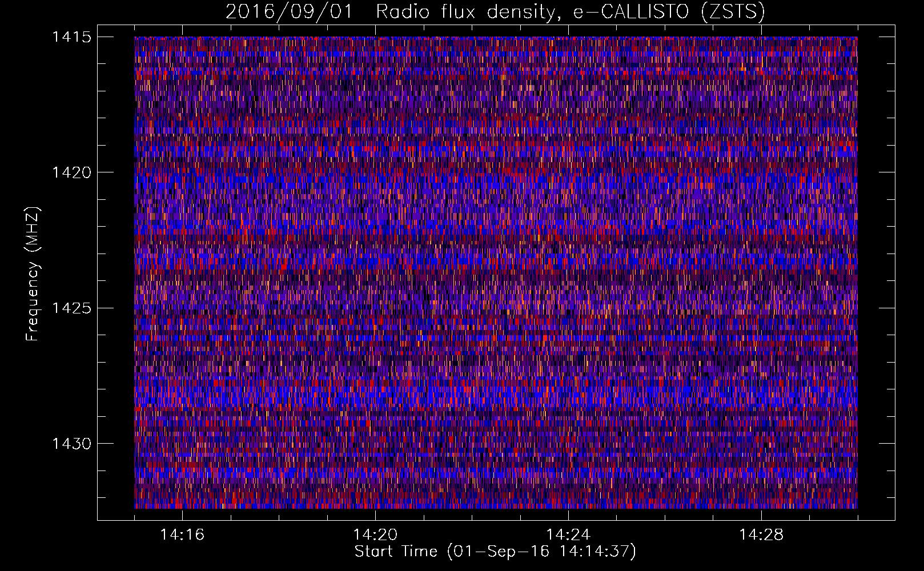Click the "Frequency (MHZ)" axis label

tap(33, 274)
